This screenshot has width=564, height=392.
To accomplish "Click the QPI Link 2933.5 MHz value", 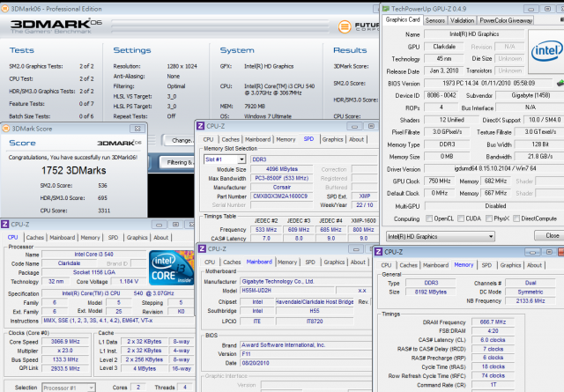I will [65, 368].
